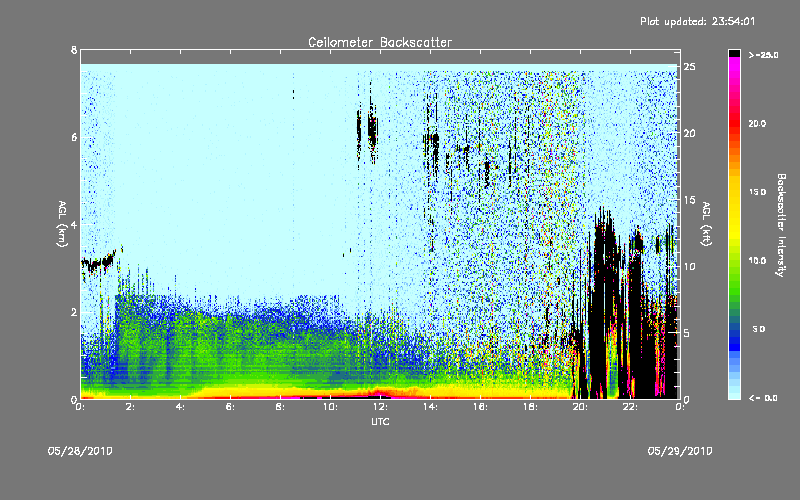Image resolution: width=800 pixels, height=500 pixels.
Task: Click the red segment near 20.0
Action: coord(734,125)
